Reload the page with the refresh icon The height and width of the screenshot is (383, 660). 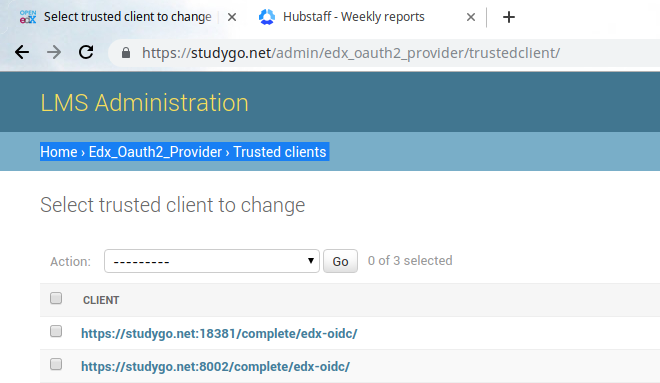coord(86,52)
